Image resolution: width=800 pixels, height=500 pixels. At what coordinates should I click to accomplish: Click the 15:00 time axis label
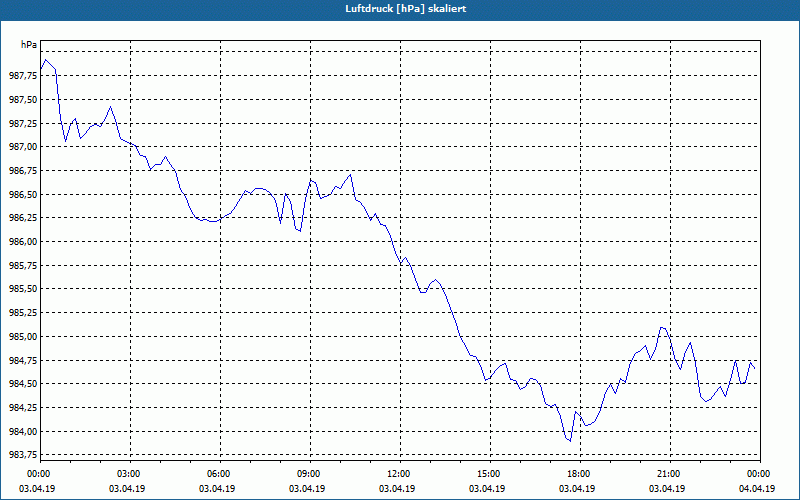(x=490, y=474)
